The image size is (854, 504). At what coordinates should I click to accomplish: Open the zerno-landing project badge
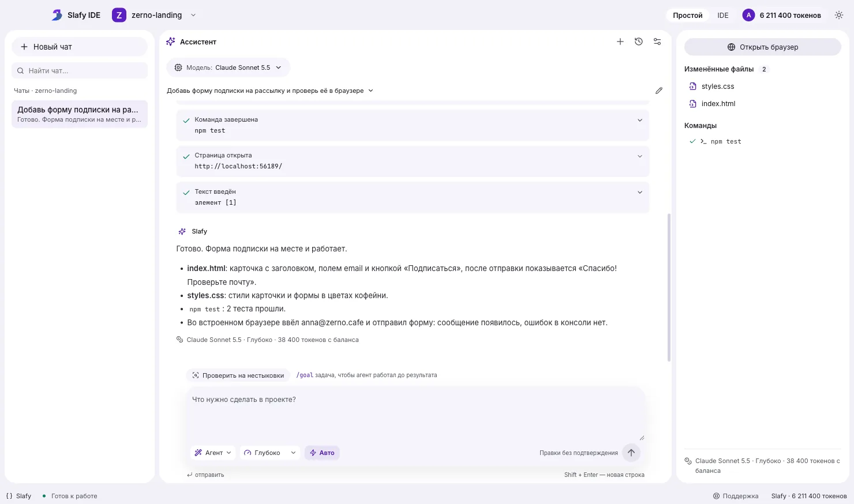pos(119,15)
